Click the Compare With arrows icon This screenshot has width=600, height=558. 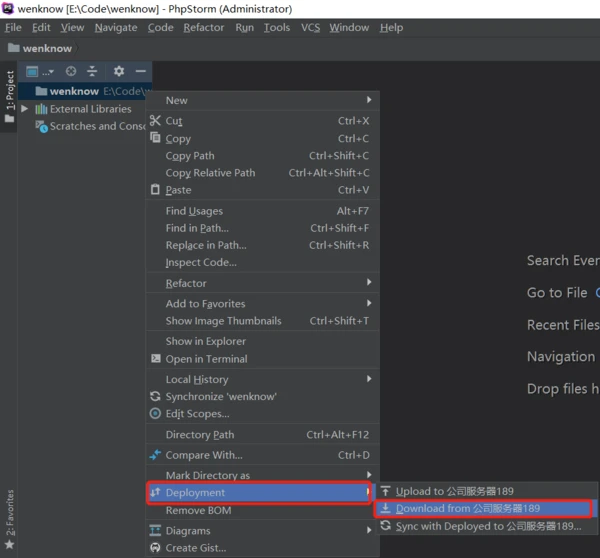pos(155,455)
